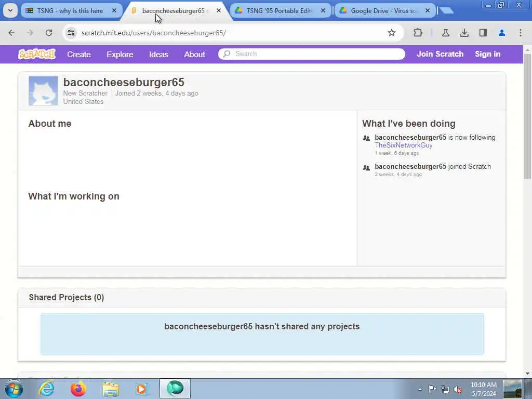Screen dimensions: 532x399
Task: Open the Create menu item
Action: click(x=79, y=54)
